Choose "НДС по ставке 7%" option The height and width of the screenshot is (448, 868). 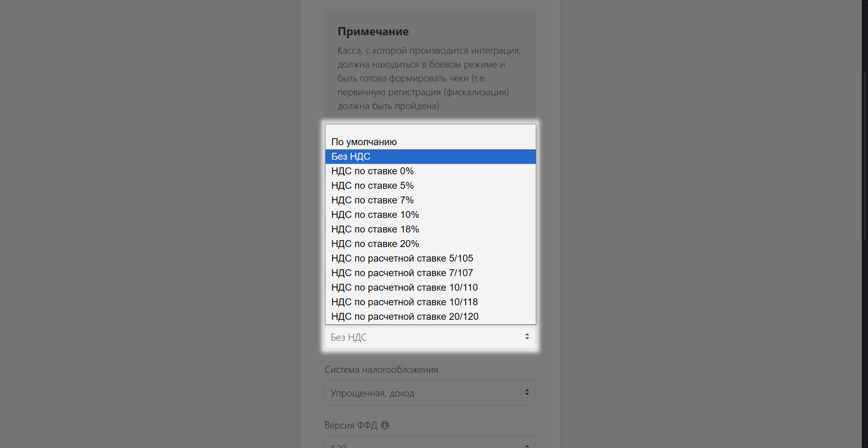point(372,200)
